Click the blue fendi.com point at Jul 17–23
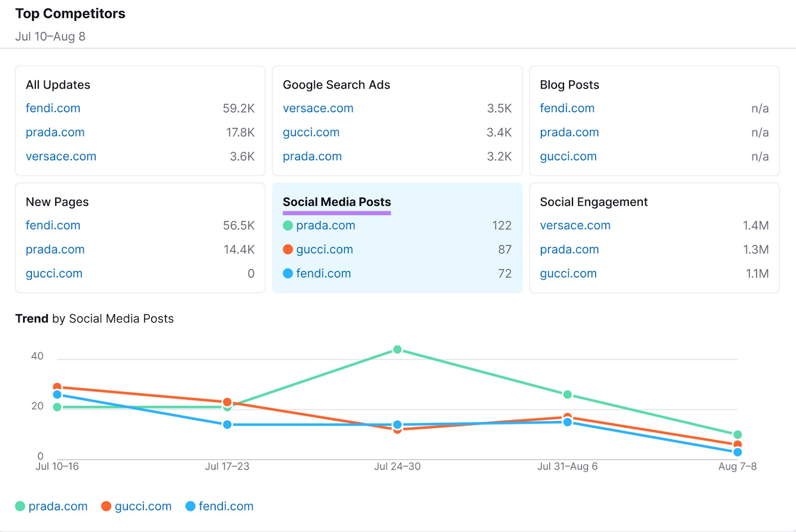 click(x=227, y=425)
